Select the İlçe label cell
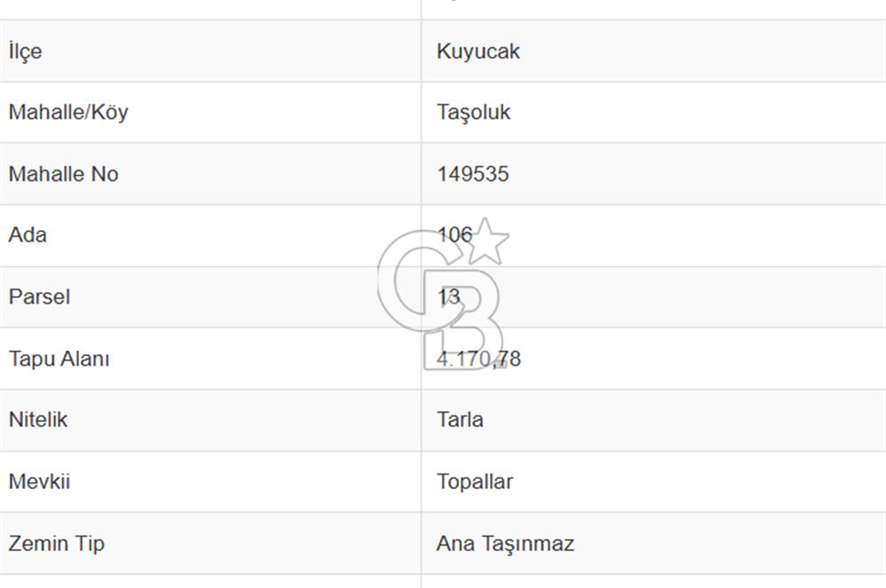 pyautogui.click(x=210, y=50)
